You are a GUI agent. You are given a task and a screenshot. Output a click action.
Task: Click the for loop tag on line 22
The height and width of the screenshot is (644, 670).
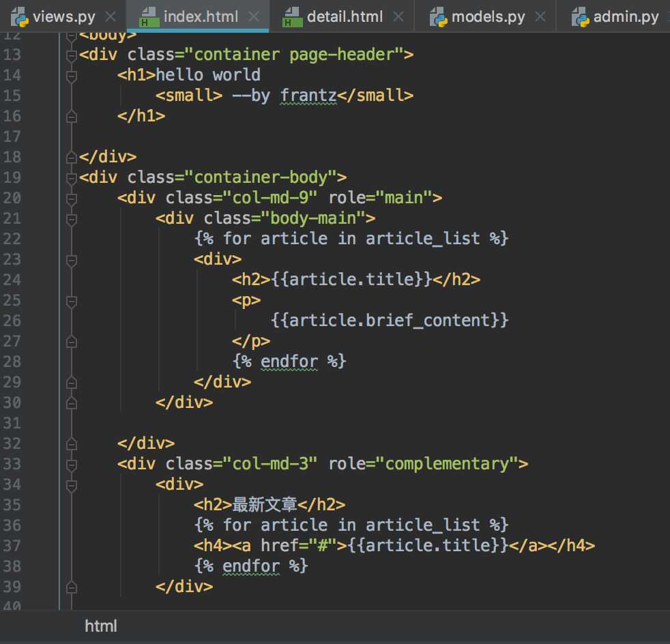351,239
